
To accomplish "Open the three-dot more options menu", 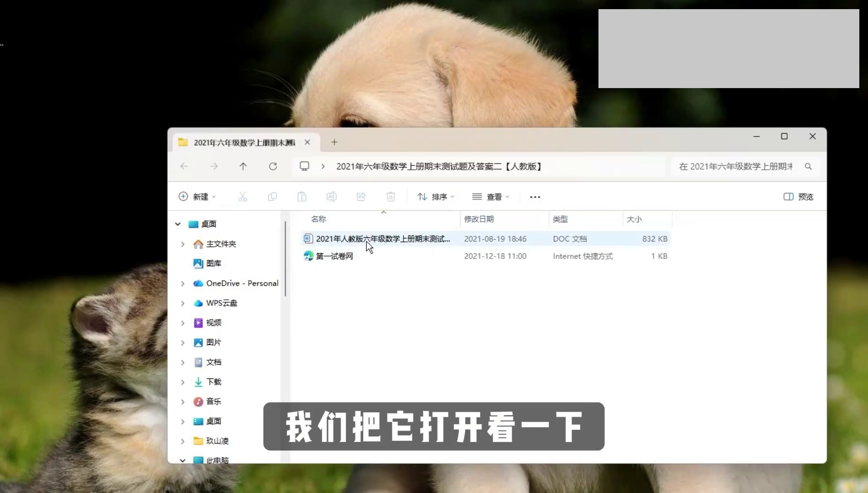I will (x=535, y=197).
